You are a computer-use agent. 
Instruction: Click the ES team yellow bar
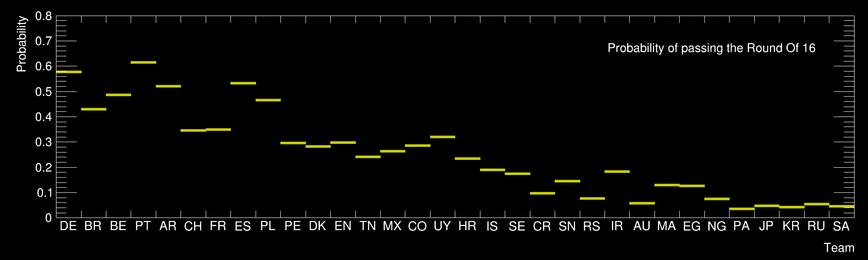(243, 83)
